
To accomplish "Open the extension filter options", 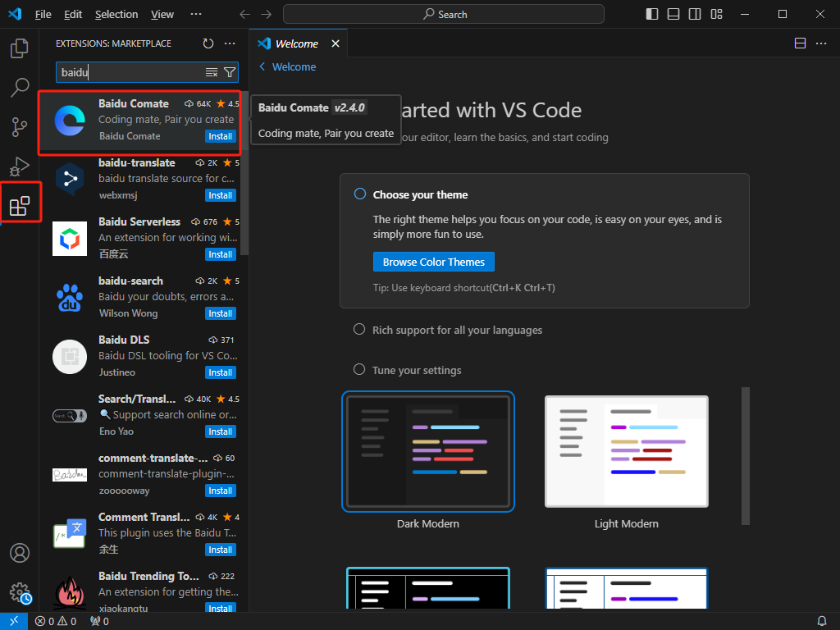I will click(x=230, y=72).
